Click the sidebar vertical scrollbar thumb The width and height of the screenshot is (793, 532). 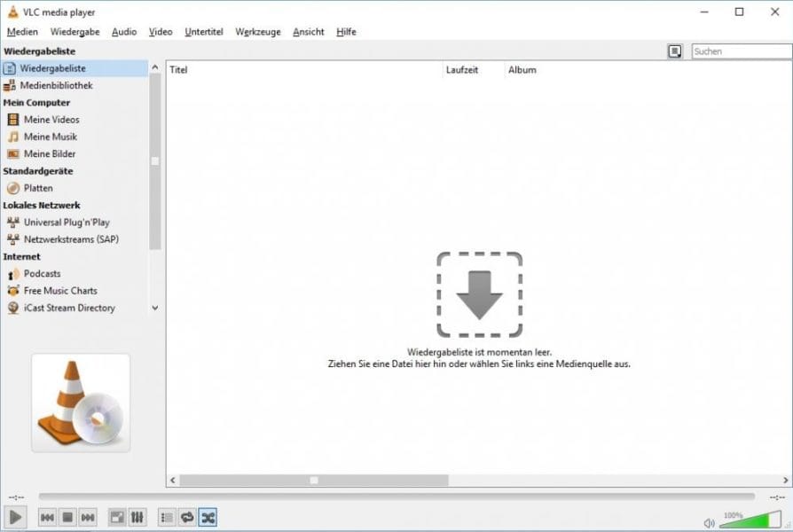point(155,162)
